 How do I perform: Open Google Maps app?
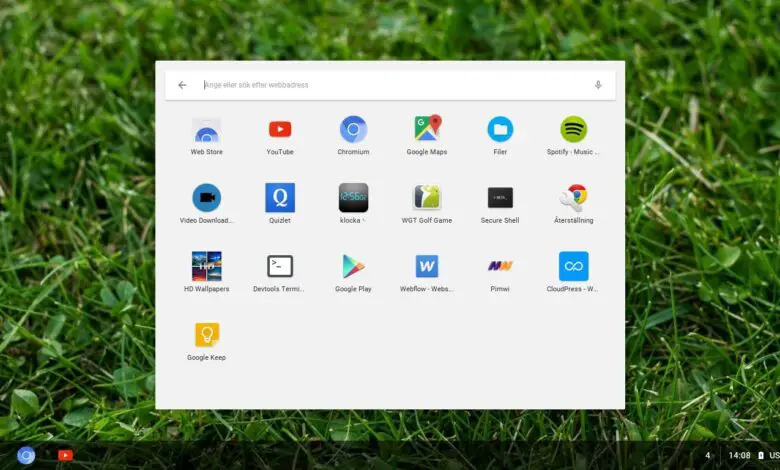pos(427,128)
